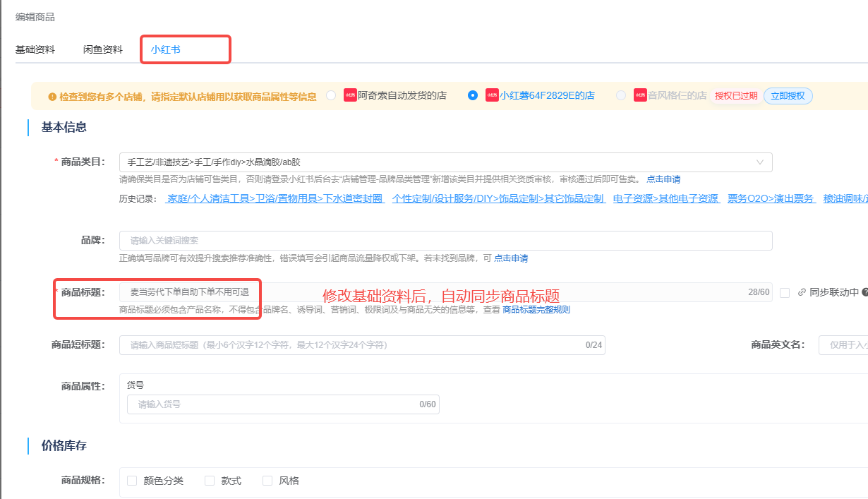Click the 同步联动中 label text

click(834, 292)
